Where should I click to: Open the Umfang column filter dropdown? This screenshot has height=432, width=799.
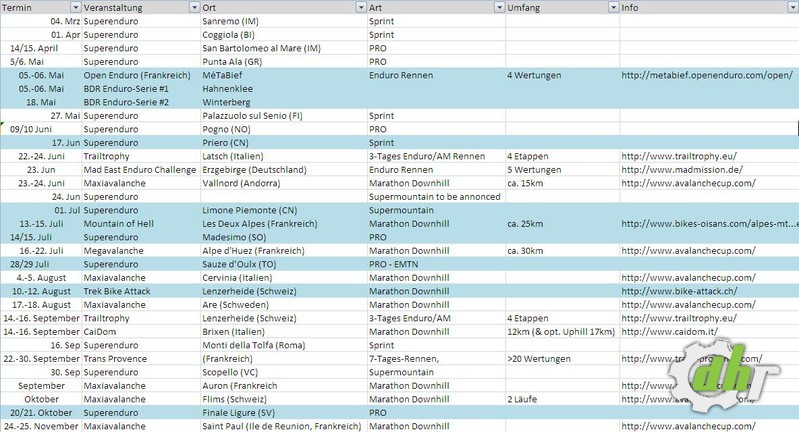[x=613, y=8]
